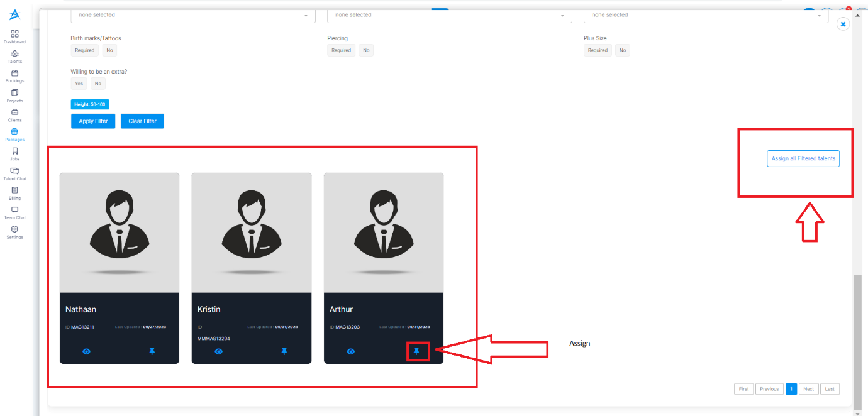This screenshot has height=416, width=868.
Task: Set Piercing to Required
Action: click(341, 50)
